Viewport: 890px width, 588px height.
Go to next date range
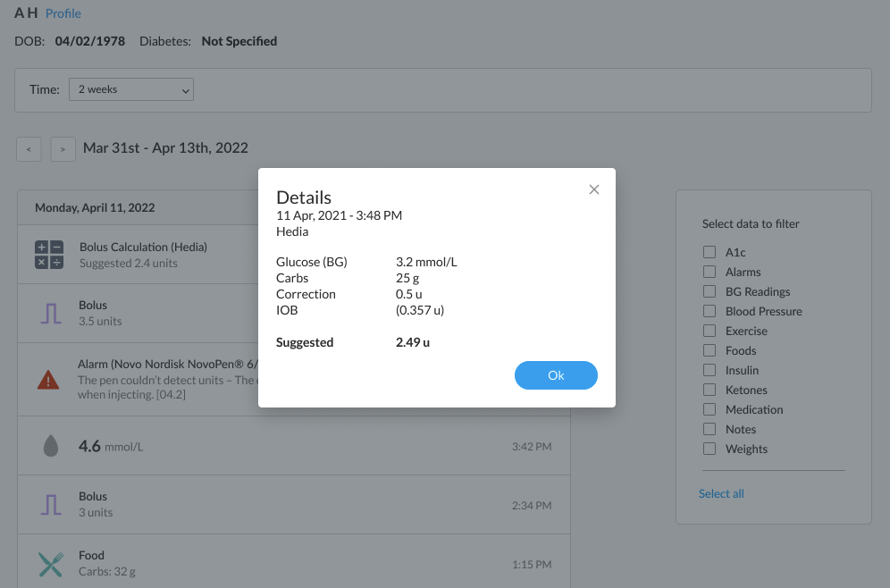[63, 149]
